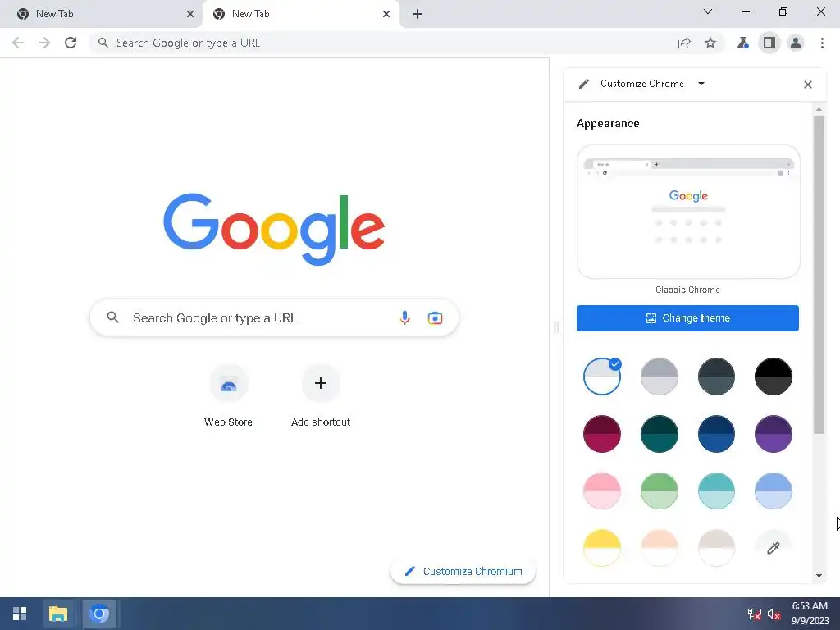This screenshot has width=840, height=630.
Task: Click the side panel scroll down arrow
Action: (x=819, y=576)
